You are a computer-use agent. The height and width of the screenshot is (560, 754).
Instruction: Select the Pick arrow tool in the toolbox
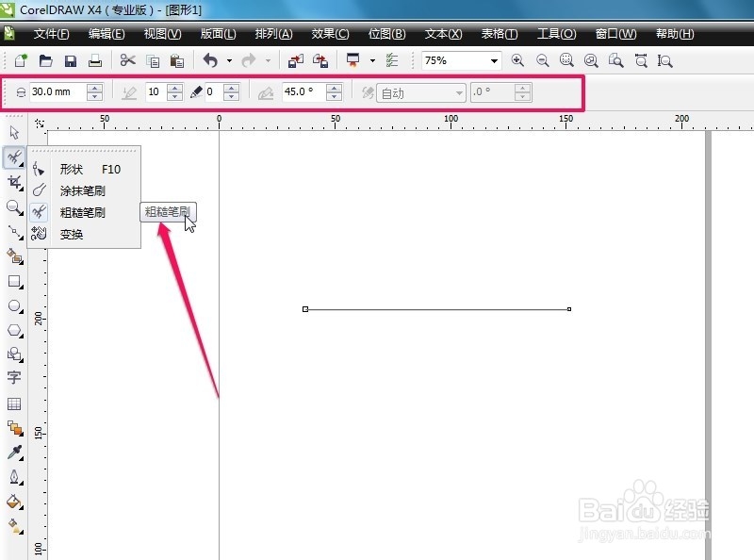point(14,132)
